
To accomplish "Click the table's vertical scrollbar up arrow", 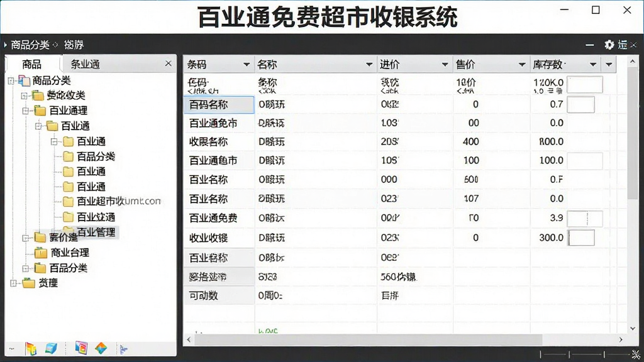I will (633, 62).
